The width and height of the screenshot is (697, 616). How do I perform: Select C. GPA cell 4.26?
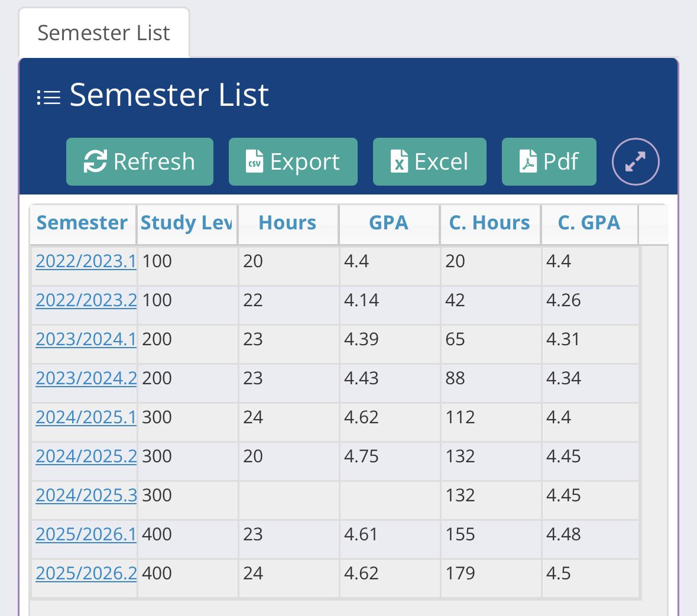click(x=591, y=305)
